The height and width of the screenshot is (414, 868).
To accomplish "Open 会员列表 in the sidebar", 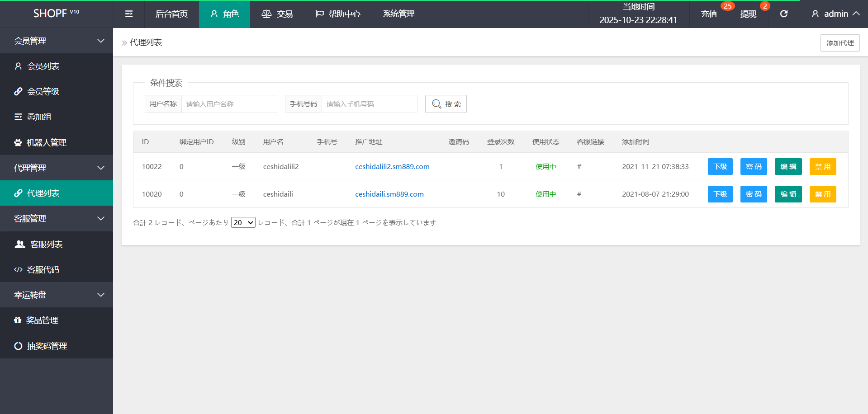I will coord(43,66).
